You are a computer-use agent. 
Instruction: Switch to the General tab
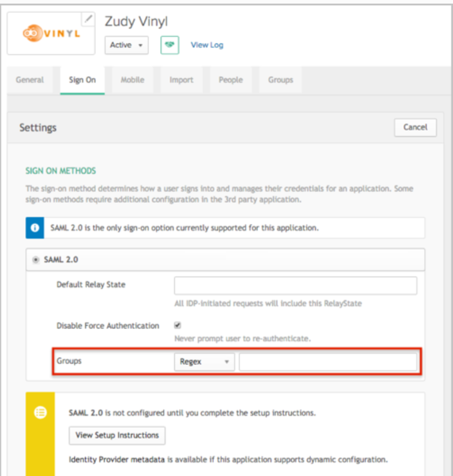tap(30, 80)
